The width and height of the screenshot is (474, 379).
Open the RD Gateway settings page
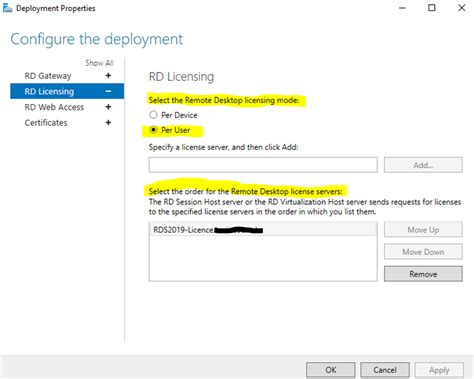click(48, 76)
